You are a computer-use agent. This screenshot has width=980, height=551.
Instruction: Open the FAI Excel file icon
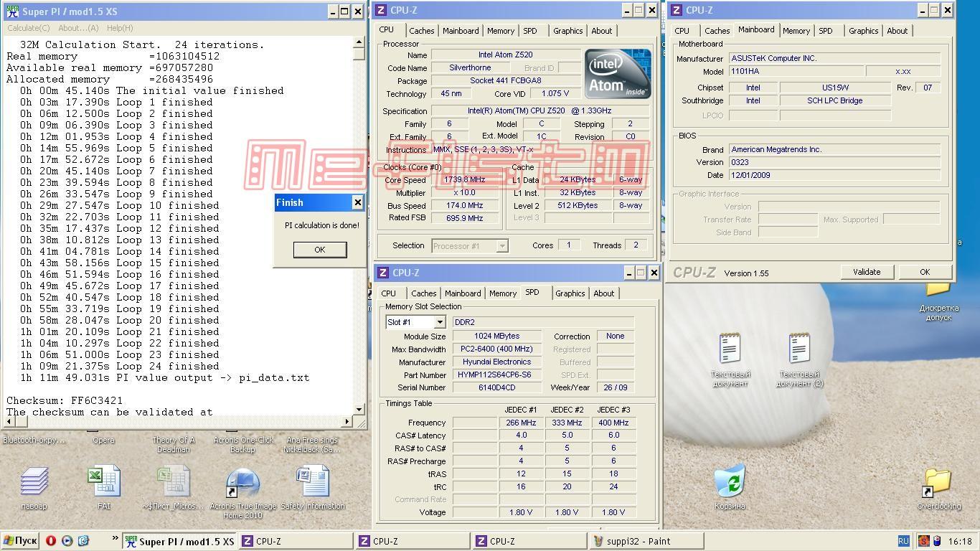click(x=103, y=481)
